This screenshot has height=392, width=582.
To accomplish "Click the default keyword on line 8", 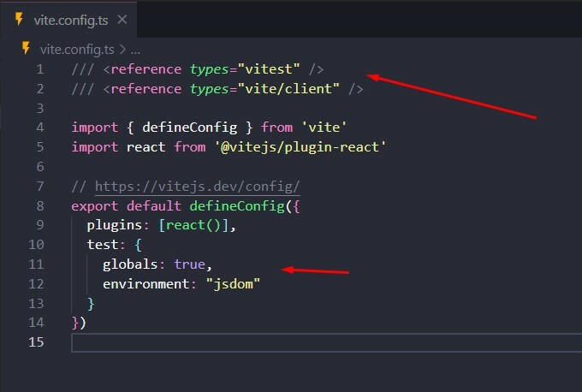I will coord(154,206).
